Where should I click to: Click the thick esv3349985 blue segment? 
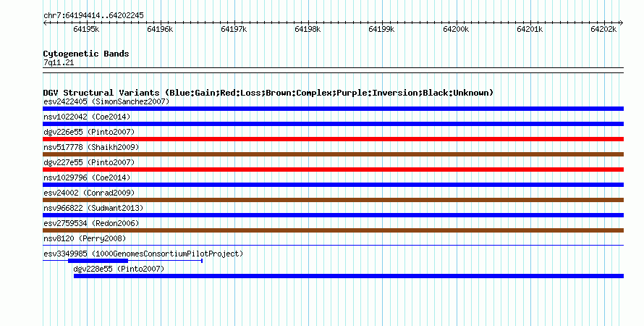point(98,261)
